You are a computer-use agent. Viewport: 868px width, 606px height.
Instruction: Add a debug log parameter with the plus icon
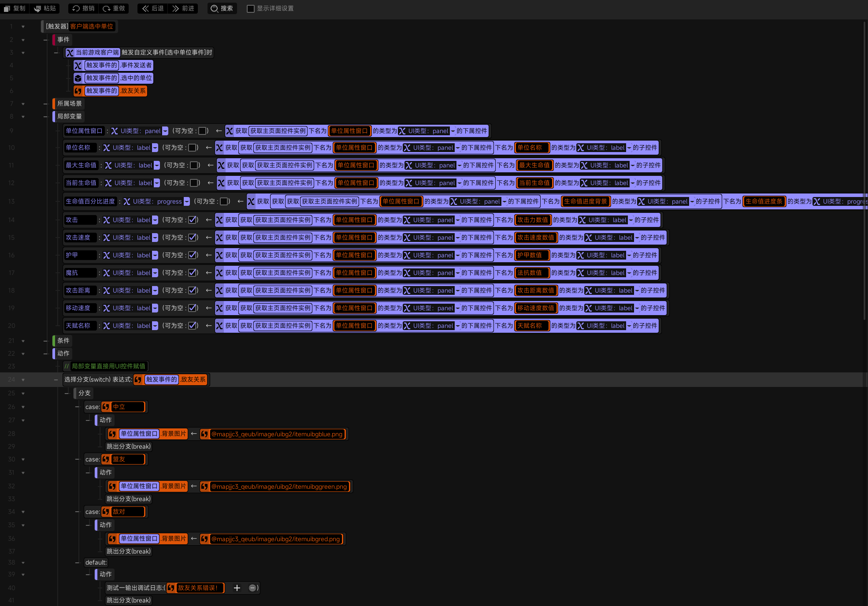[237, 588]
